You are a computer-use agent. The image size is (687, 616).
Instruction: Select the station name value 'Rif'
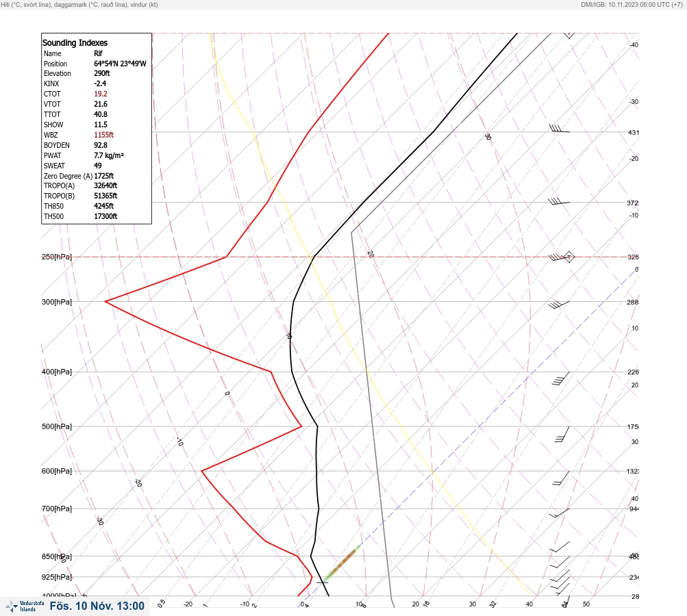[x=98, y=53]
